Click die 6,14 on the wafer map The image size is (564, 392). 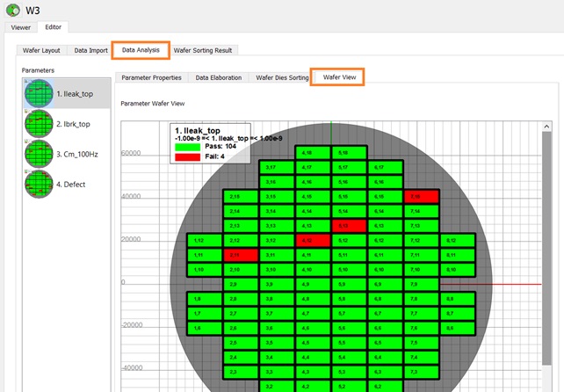coord(386,211)
